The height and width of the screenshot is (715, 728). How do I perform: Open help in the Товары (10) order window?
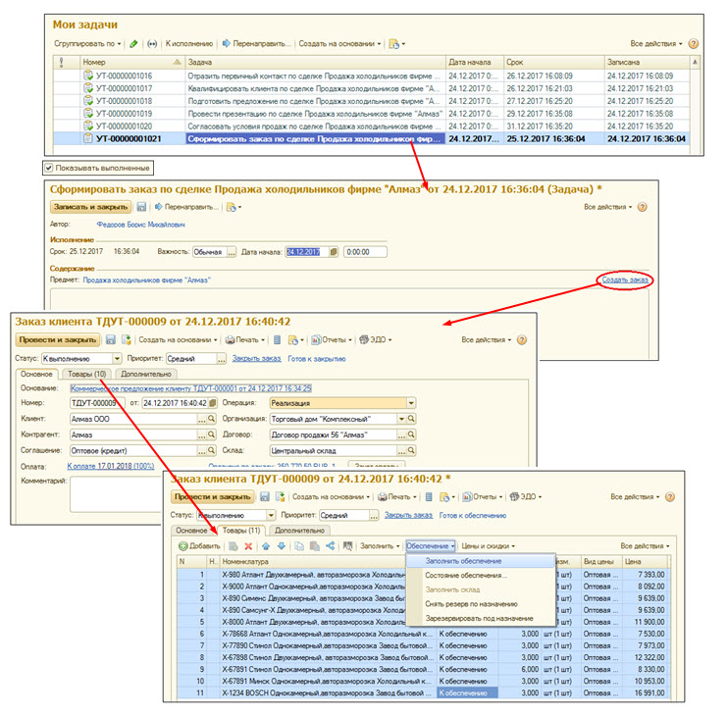[522, 339]
